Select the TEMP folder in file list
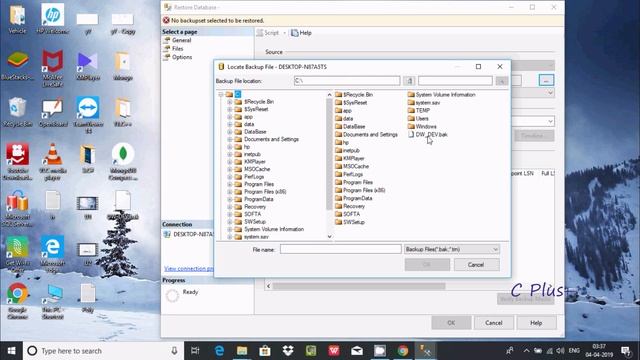The height and width of the screenshot is (360, 640). coord(419,110)
